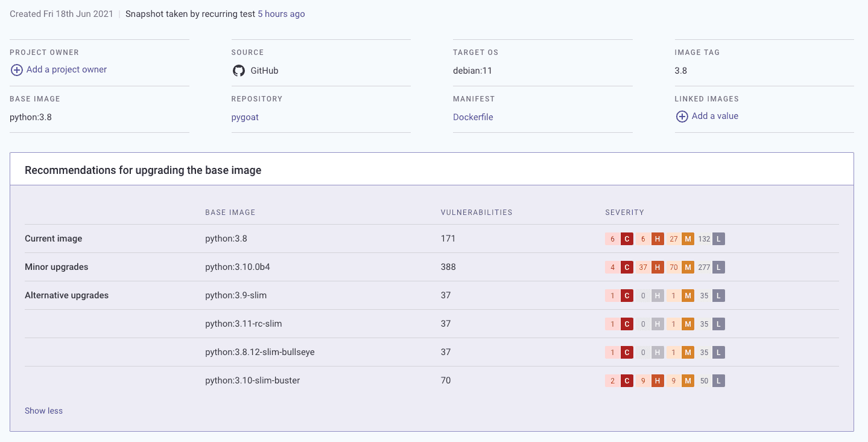Click the Add a project owner text

66,69
